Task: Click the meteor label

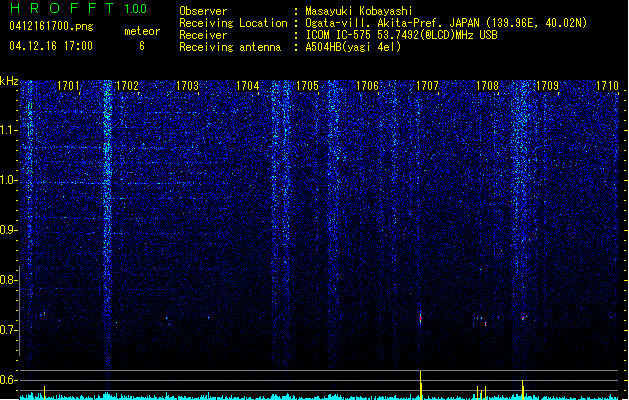Action: click(142, 31)
